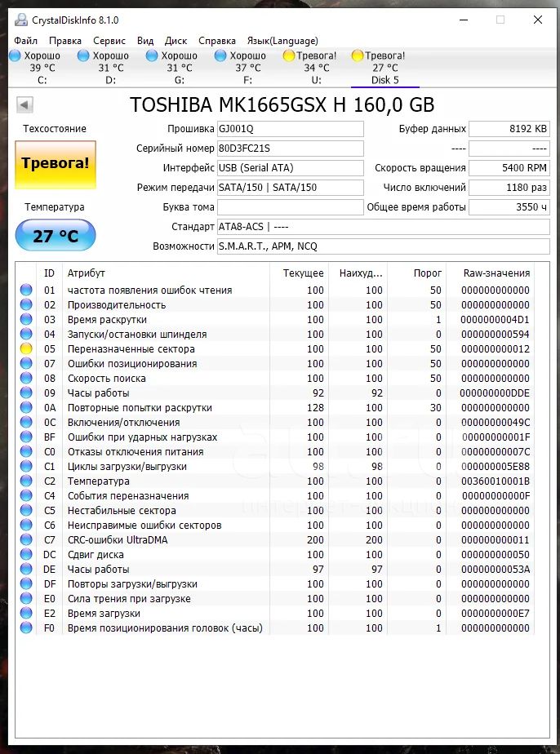Viewport: 560px width, 754px height.
Task: Click status icon of Нестабильные сектора row
Action: tap(26, 510)
